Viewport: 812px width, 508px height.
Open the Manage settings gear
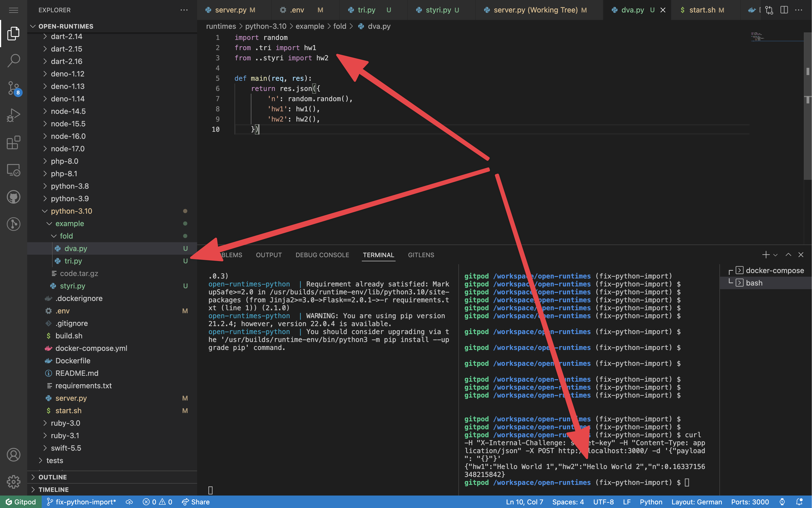pos(13,482)
